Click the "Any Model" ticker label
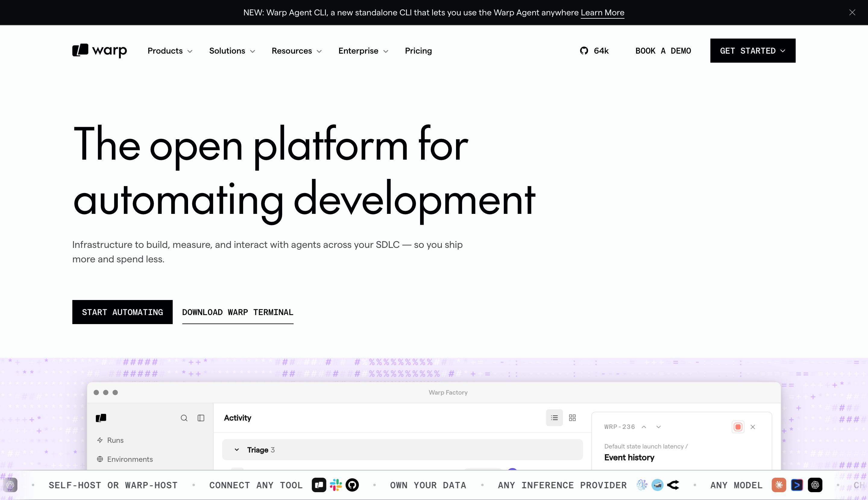 pyautogui.click(x=736, y=485)
